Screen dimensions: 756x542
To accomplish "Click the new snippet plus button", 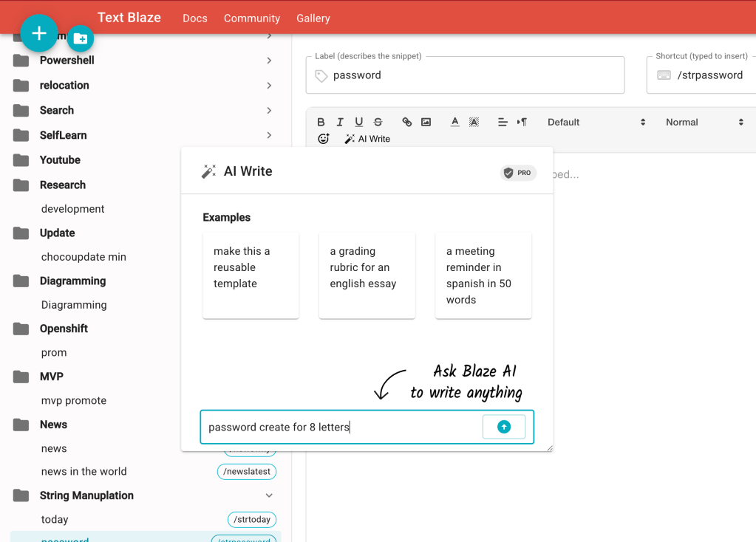I will click(39, 33).
